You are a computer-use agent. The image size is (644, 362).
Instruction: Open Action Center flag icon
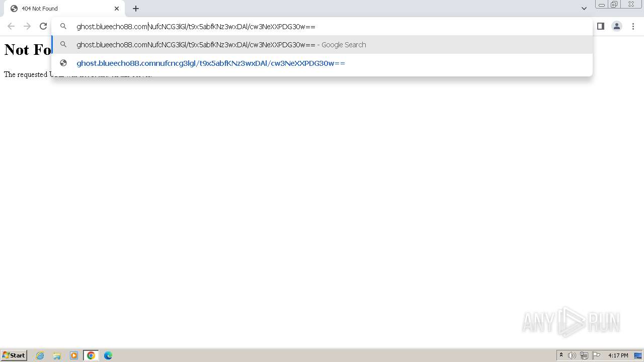pyautogui.click(x=596, y=355)
